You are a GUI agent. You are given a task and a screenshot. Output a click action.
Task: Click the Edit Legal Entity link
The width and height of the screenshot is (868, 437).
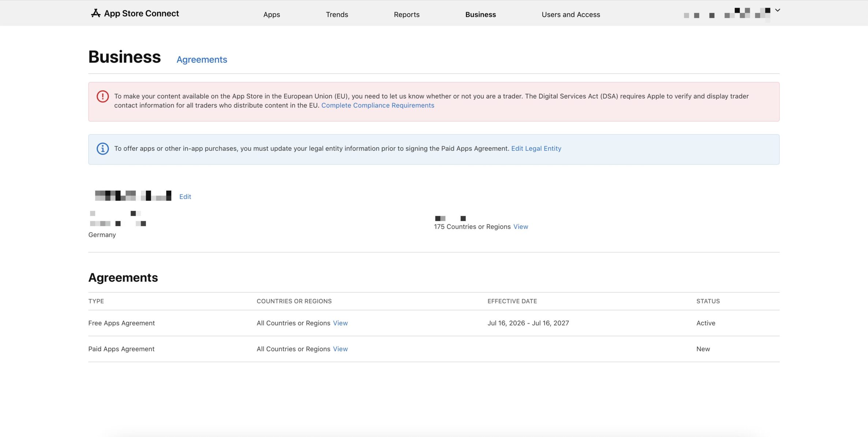coord(536,149)
